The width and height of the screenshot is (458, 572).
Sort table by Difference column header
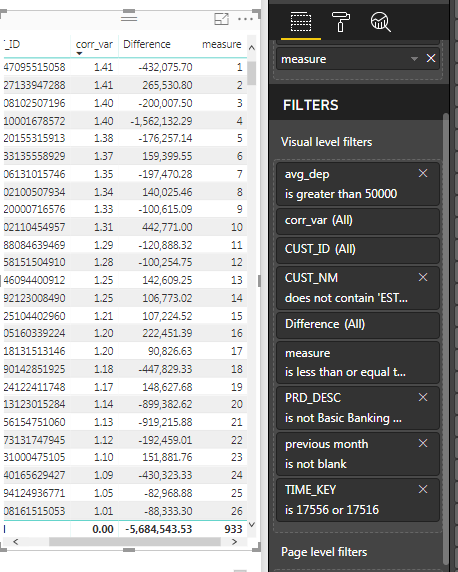coord(147,45)
